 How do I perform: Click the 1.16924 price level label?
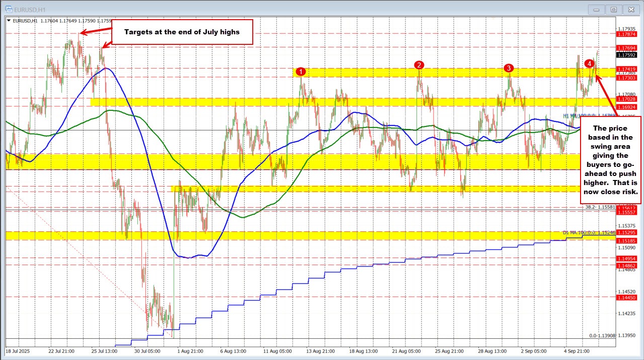click(x=627, y=107)
